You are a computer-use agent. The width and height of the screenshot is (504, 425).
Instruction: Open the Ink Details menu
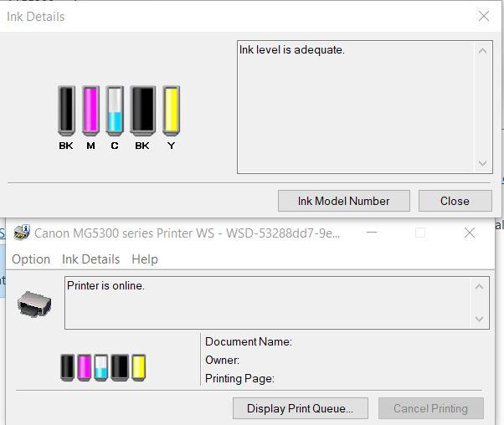[91, 259]
